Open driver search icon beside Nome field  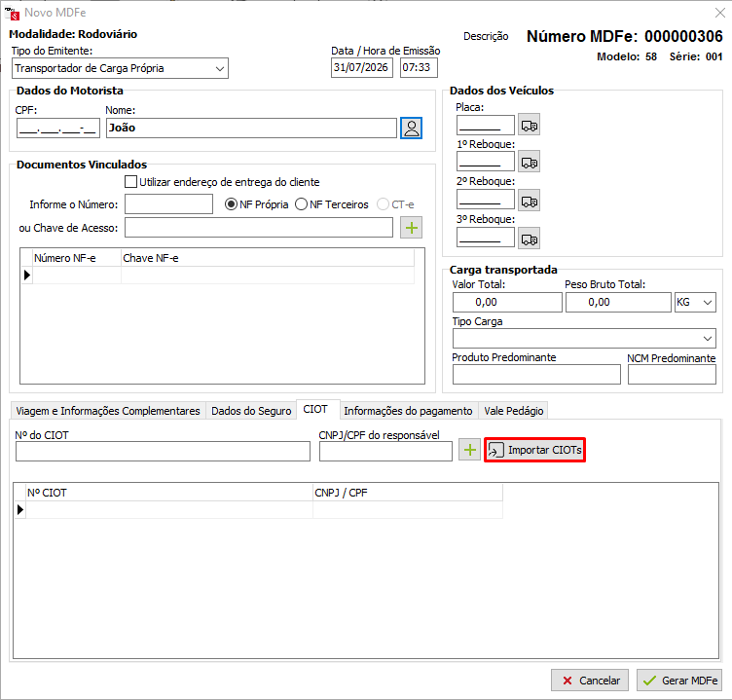[412, 128]
